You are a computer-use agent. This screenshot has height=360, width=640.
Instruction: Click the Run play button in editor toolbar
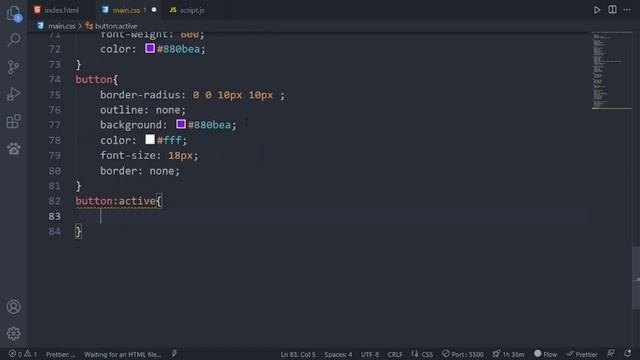coord(597,10)
